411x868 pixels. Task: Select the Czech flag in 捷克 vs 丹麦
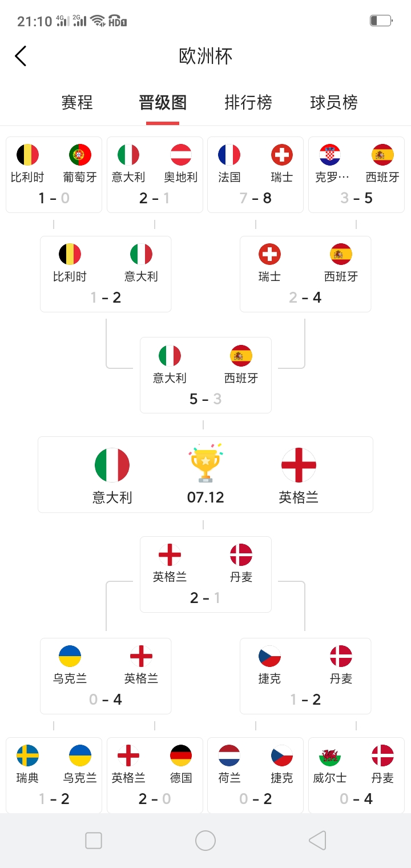coord(269,656)
